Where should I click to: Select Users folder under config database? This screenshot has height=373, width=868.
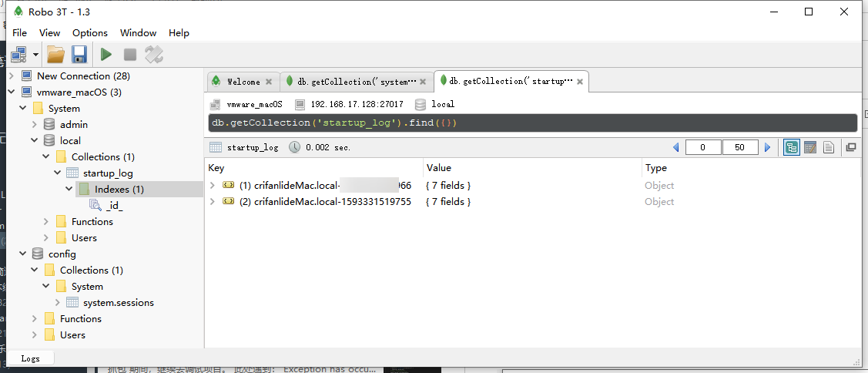pos(72,334)
